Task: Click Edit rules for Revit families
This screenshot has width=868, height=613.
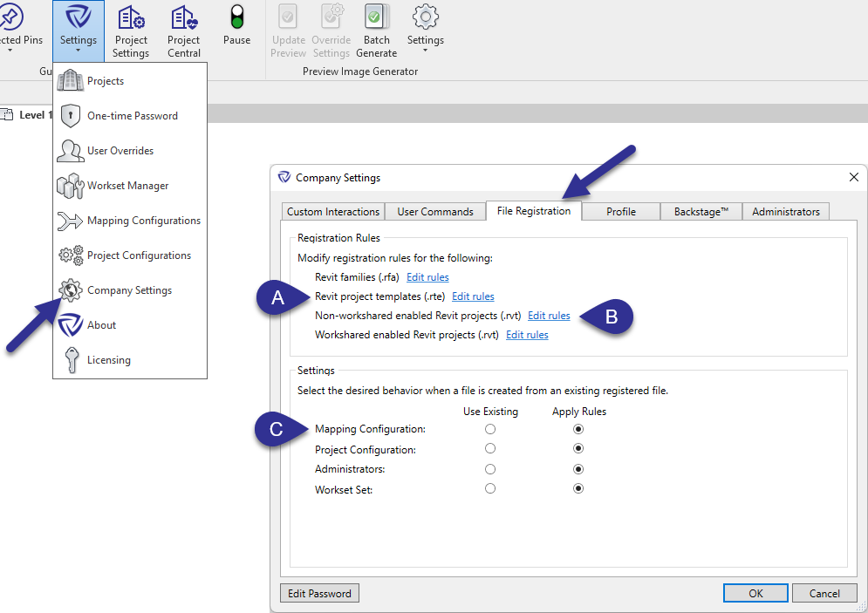Action: [427, 277]
